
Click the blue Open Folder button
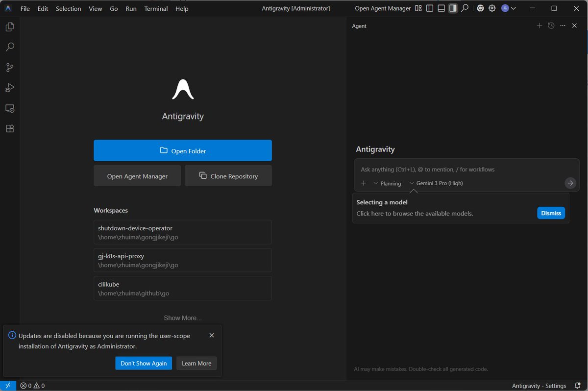click(183, 150)
